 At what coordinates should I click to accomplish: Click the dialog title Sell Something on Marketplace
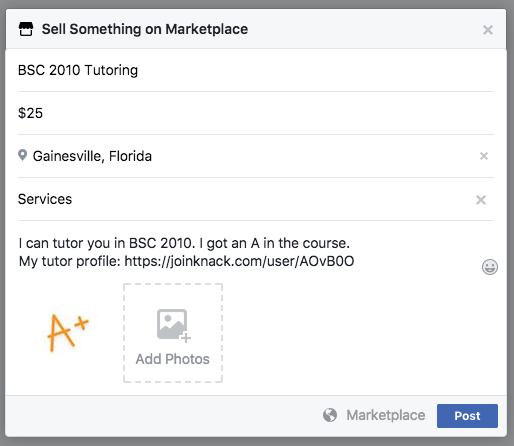click(145, 29)
